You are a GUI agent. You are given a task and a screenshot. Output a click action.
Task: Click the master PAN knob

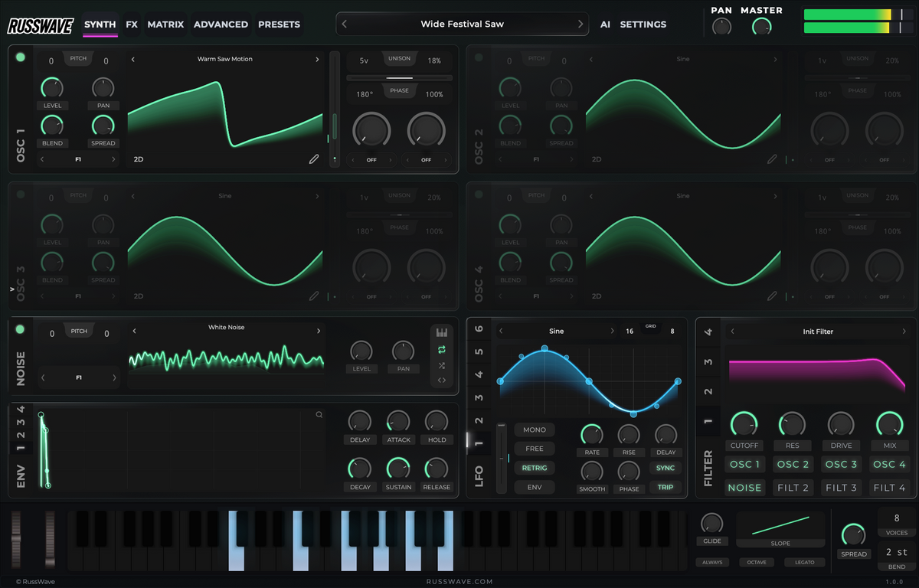[721, 27]
